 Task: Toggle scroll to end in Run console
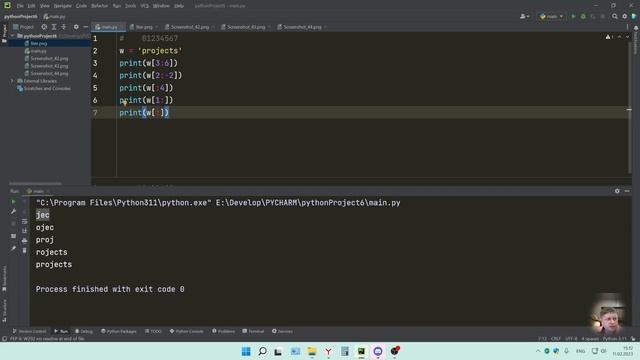24,231
